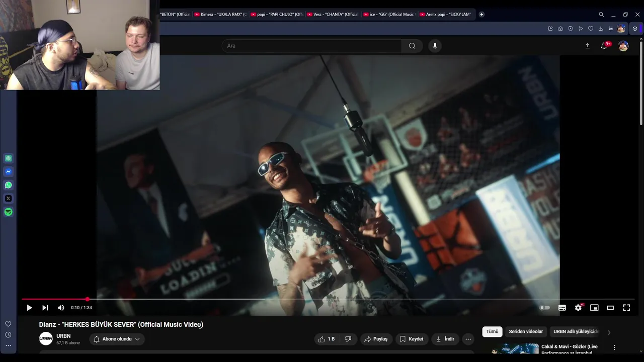644x362 pixels.
Task: Like the video with thumbs up
Action: pyautogui.click(x=326, y=339)
